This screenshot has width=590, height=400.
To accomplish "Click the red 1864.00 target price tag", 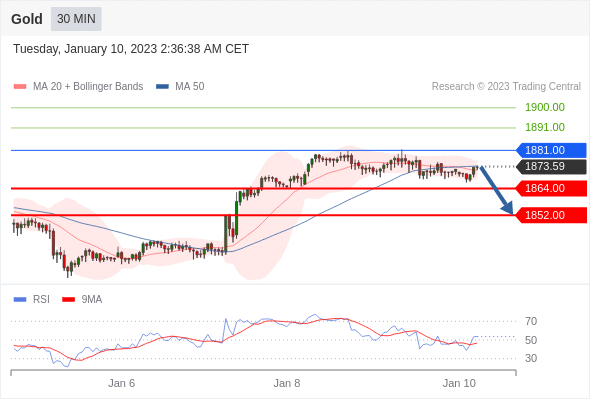I will (x=551, y=188).
